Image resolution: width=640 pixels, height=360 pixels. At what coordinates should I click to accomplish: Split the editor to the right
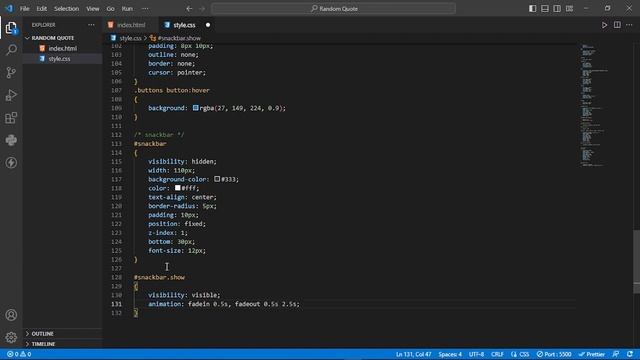coord(617,25)
